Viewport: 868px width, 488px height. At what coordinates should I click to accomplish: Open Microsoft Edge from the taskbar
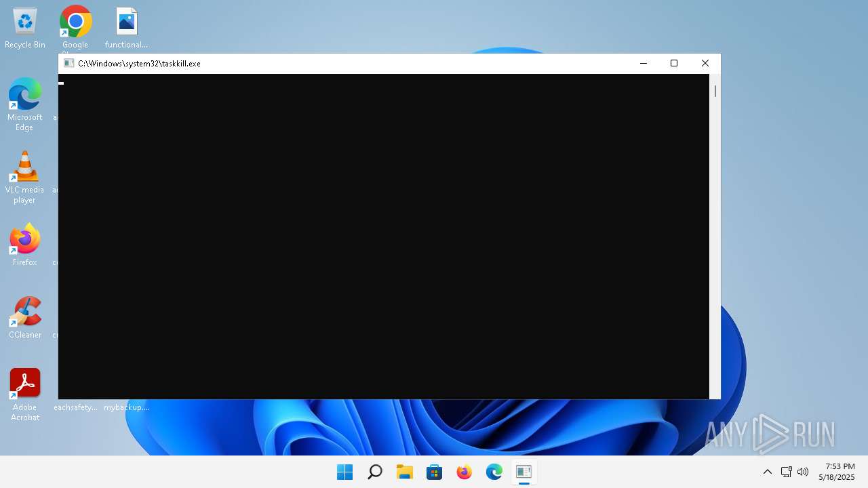point(494,472)
